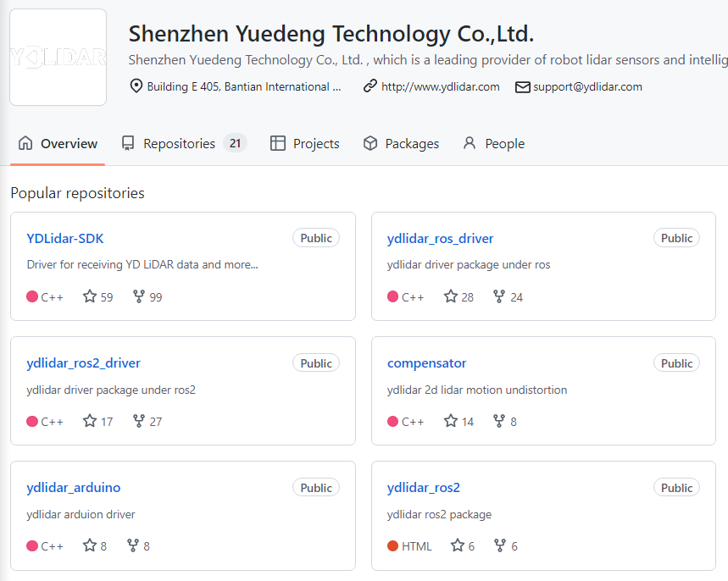Switch to the Repositories tab
The image size is (728, 581).
click(x=184, y=143)
